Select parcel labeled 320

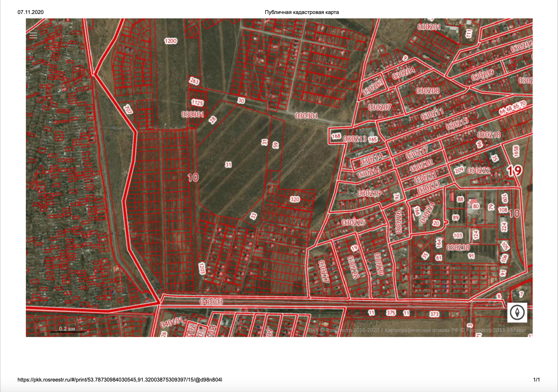[295, 199]
